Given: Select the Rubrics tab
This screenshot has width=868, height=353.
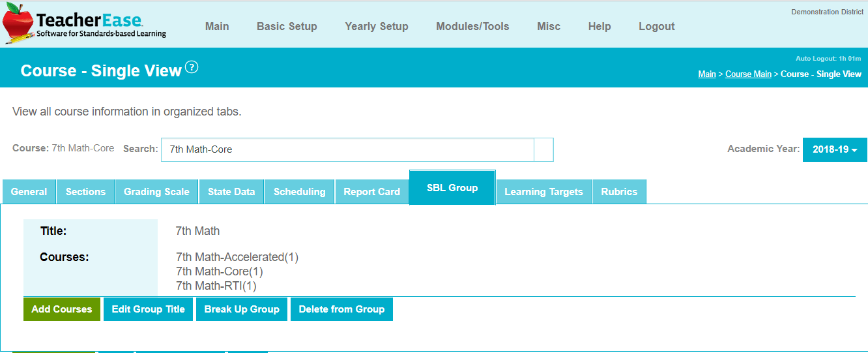Looking at the screenshot, I should click(619, 192).
